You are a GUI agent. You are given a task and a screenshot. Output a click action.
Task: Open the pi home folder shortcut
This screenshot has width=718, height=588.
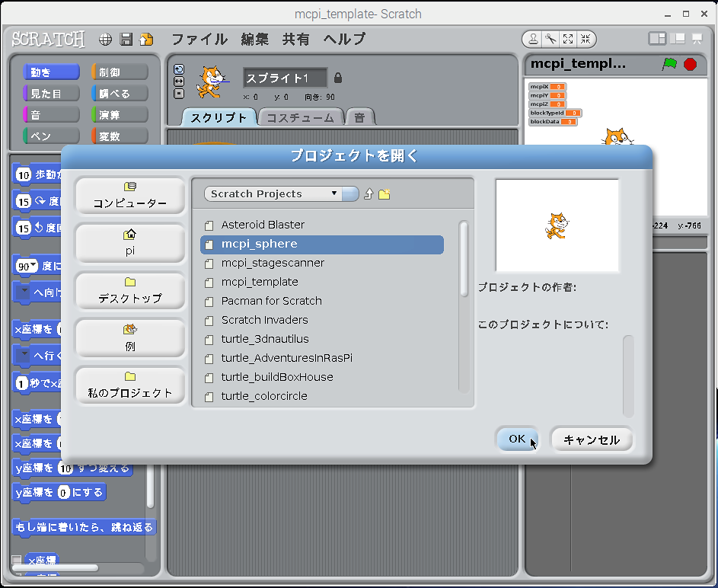pos(130,243)
